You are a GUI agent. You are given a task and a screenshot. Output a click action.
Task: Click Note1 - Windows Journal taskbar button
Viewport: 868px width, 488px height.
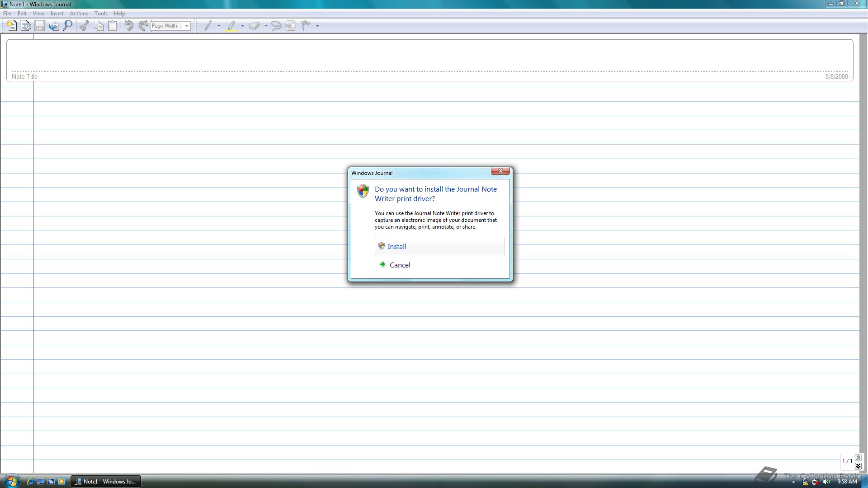point(106,481)
